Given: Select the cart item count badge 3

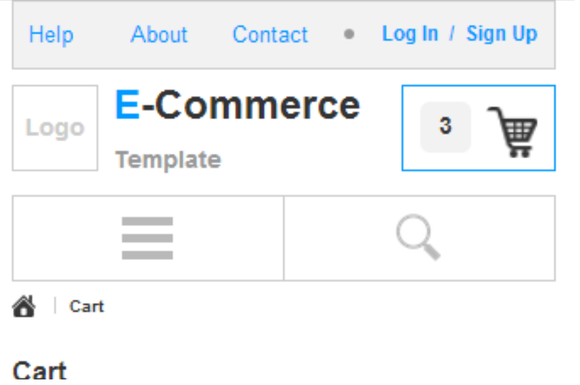Looking at the screenshot, I should (x=446, y=127).
